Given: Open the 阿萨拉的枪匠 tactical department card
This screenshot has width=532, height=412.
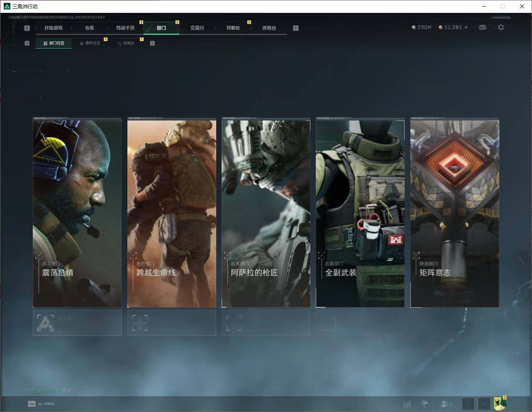Looking at the screenshot, I should [266, 213].
